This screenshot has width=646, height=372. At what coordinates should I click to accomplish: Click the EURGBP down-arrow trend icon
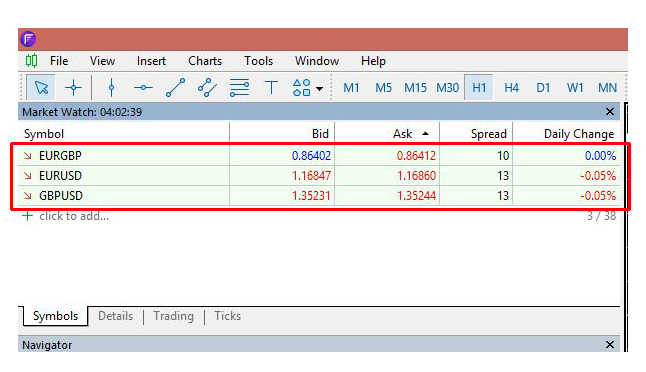pos(28,156)
